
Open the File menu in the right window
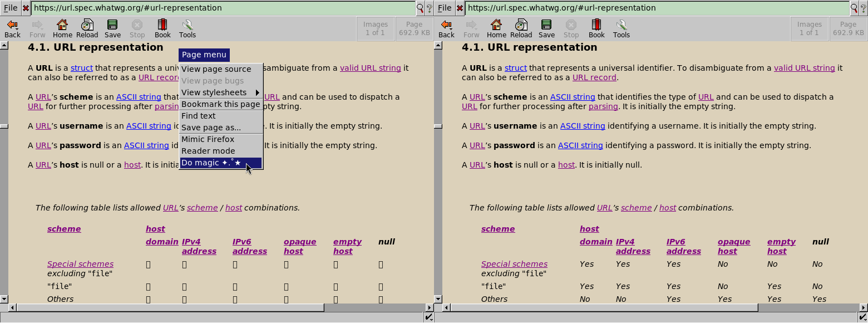click(445, 8)
